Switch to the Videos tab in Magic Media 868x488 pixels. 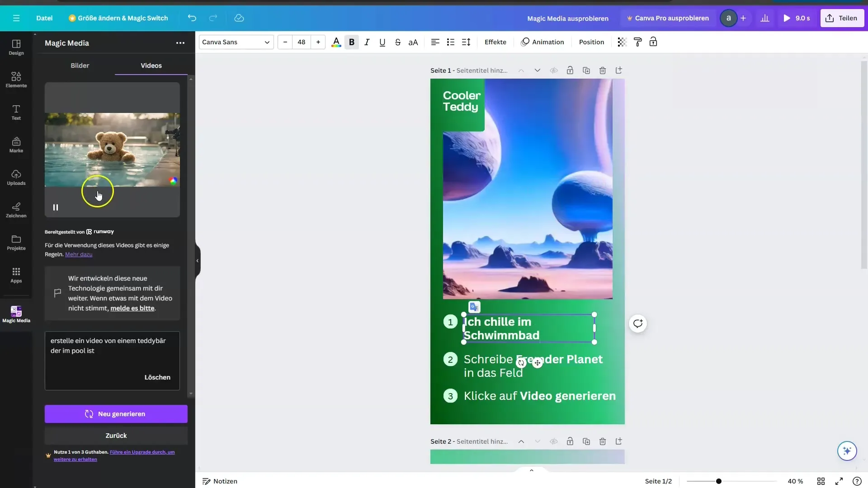[x=151, y=65]
